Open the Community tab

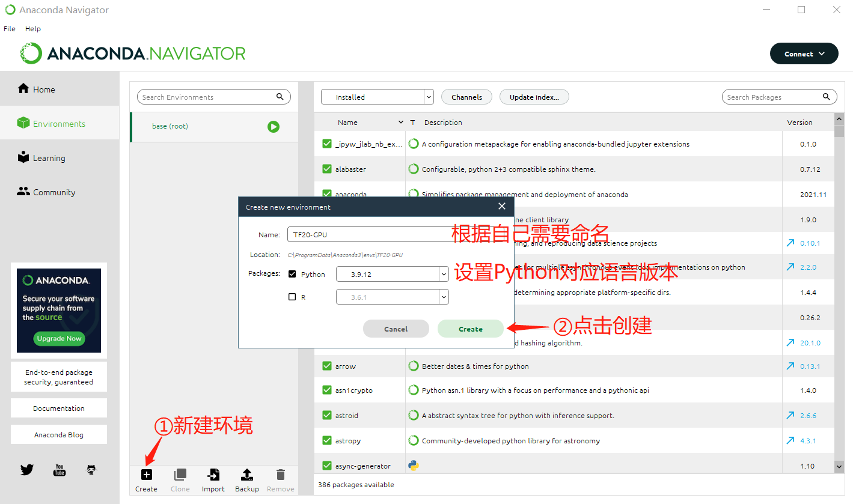[x=60, y=192]
